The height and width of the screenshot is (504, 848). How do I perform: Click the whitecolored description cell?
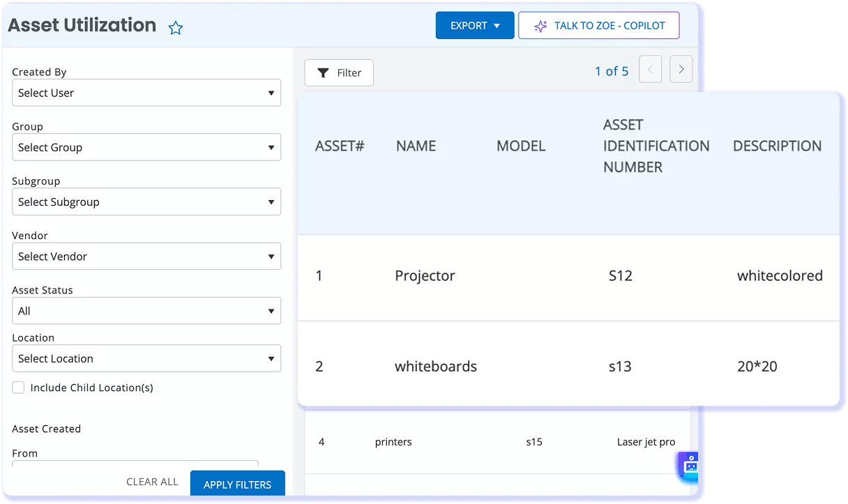click(x=780, y=275)
